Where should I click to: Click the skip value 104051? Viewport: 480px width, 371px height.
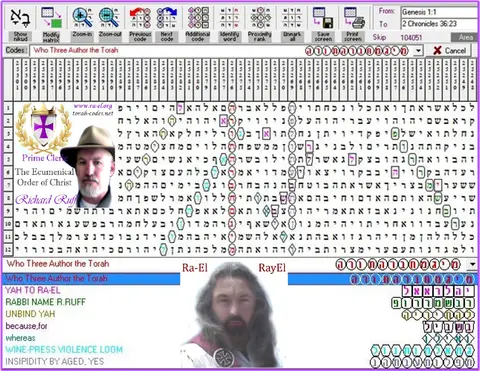[411, 37]
